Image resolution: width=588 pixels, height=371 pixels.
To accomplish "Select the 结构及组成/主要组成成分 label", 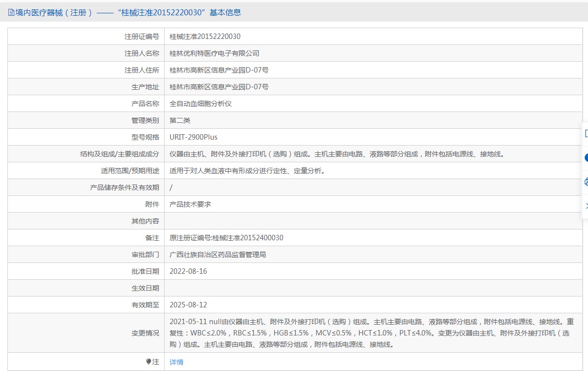I will click(x=120, y=154).
